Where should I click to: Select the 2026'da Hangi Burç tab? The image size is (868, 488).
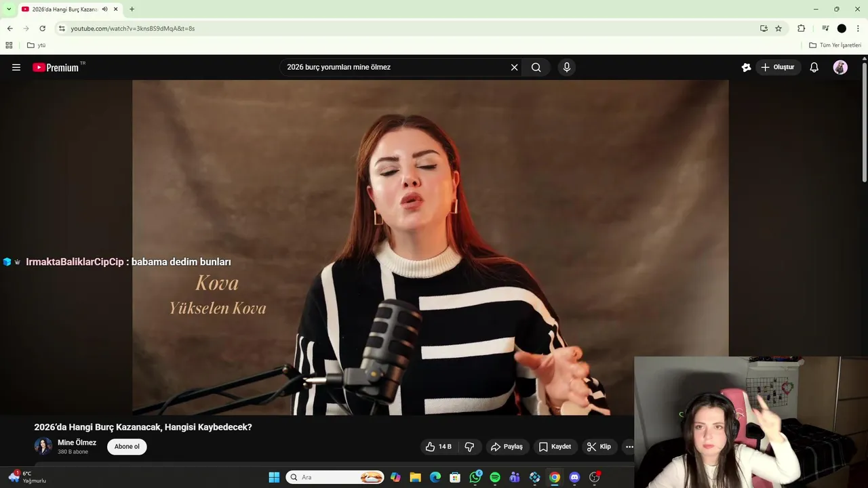[x=64, y=9]
